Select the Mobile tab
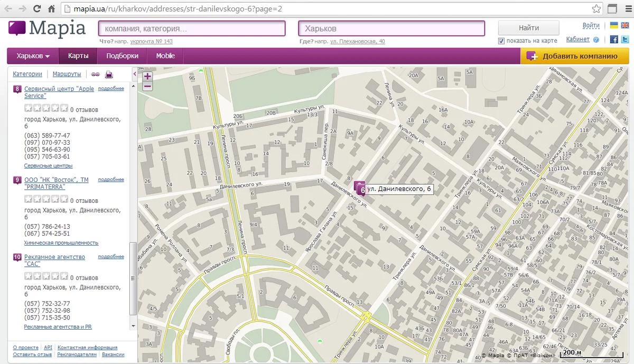 pos(165,56)
